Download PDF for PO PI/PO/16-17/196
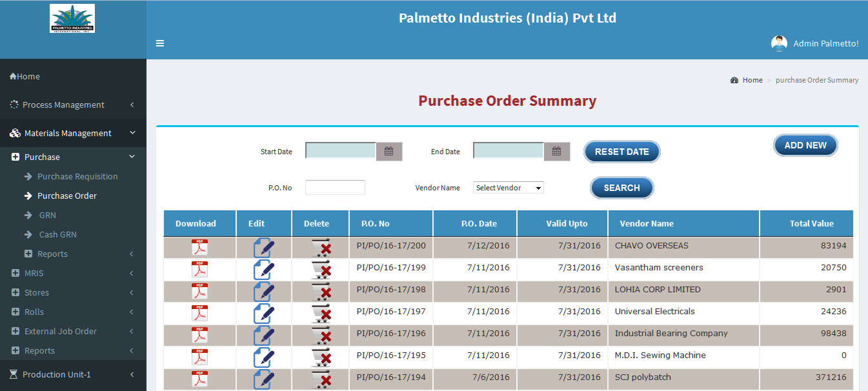 (x=199, y=336)
